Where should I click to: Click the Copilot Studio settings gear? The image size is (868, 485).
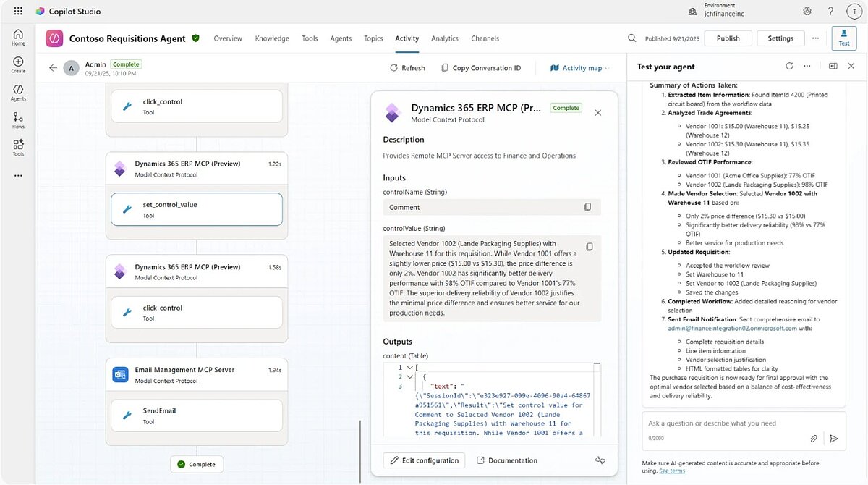(807, 11)
